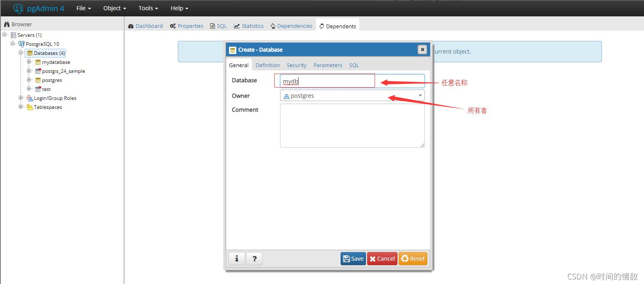
Task: Open the File menu
Action: (x=83, y=8)
